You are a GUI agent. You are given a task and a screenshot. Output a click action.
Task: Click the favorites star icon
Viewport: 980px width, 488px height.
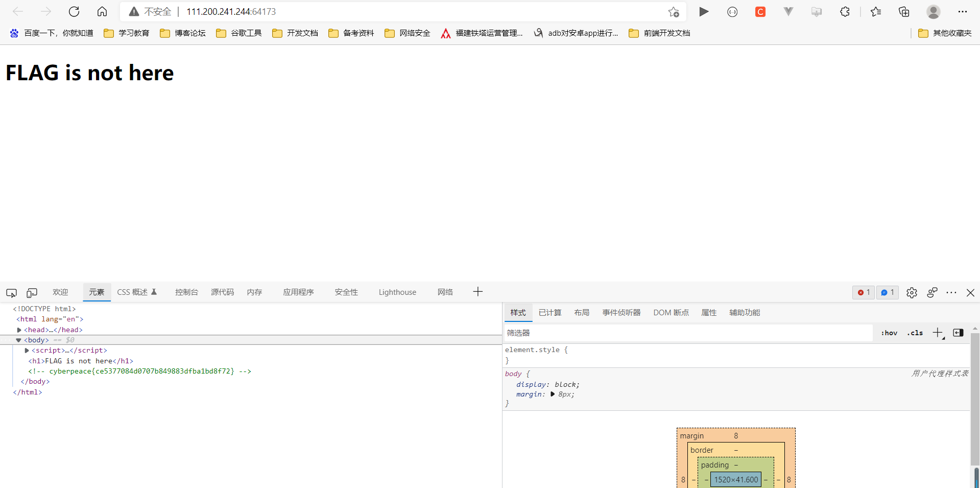(876, 11)
